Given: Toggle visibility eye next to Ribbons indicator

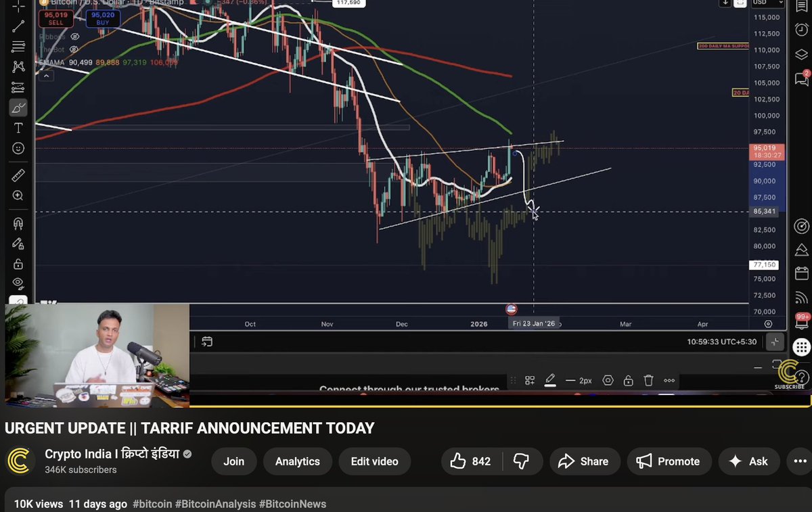Looking at the screenshot, I should pos(74,37).
